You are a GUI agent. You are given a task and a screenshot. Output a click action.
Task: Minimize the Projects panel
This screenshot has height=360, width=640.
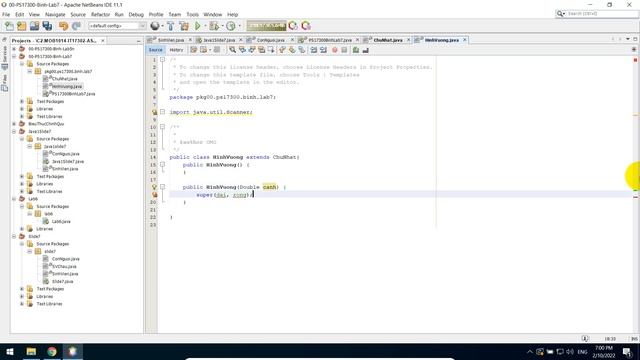pyautogui.click(x=138, y=40)
